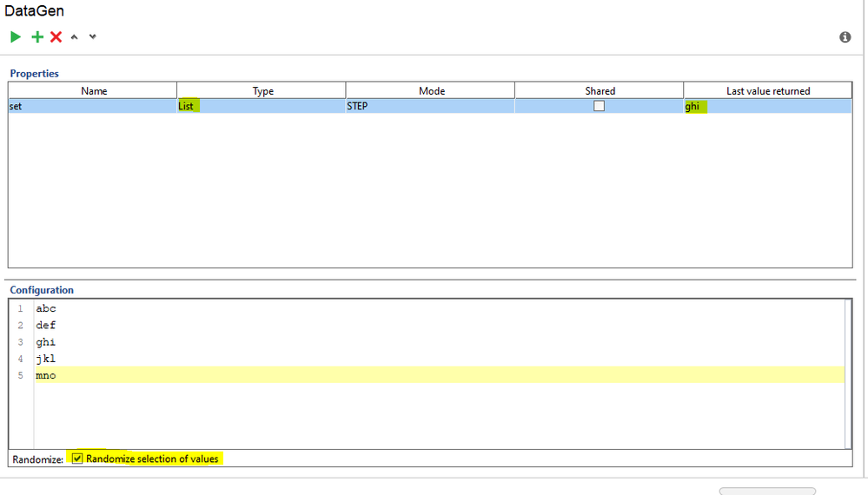Open the List type cell dropdown
This screenshot has width=868, height=495.
tap(261, 106)
